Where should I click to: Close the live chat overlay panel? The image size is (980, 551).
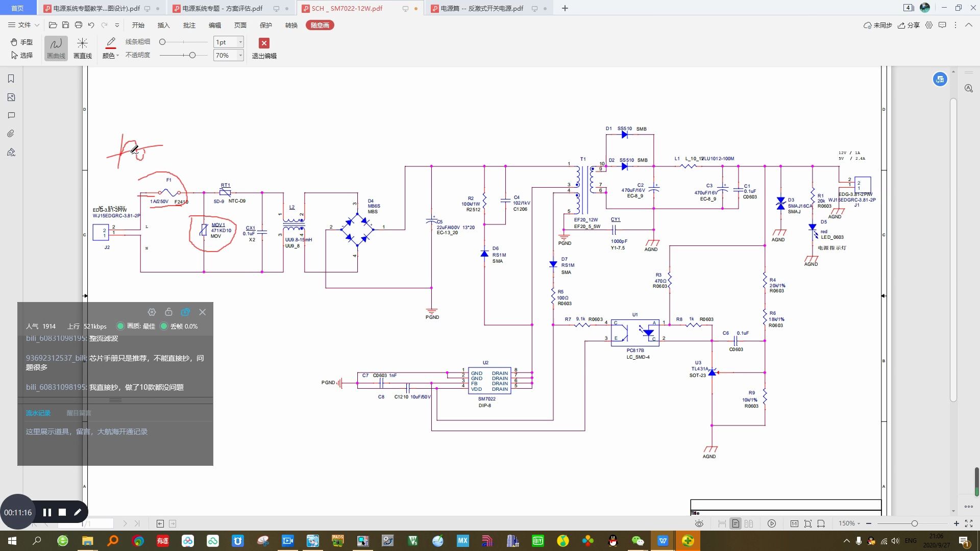coord(202,312)
